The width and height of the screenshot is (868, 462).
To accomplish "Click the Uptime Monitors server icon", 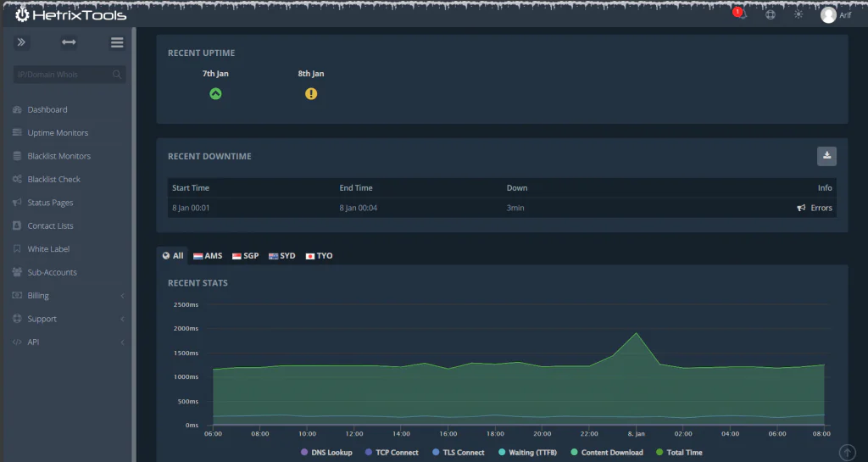I will [17, 133].
